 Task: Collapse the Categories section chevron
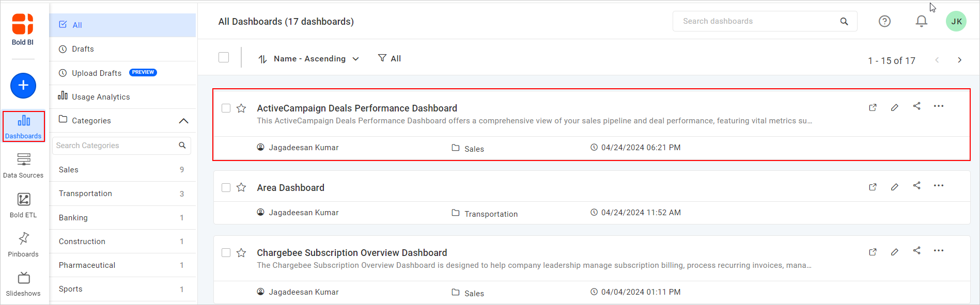coord(183,121)
